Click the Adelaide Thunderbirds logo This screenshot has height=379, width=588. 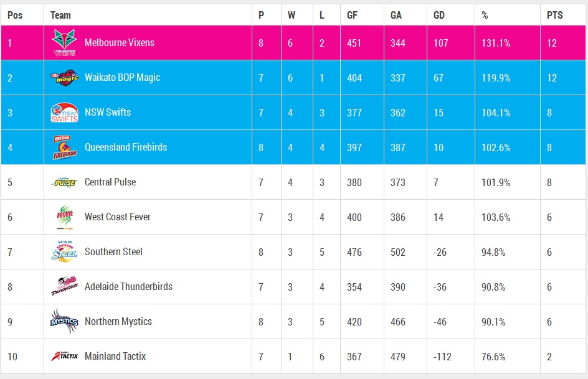coord(64,287)
